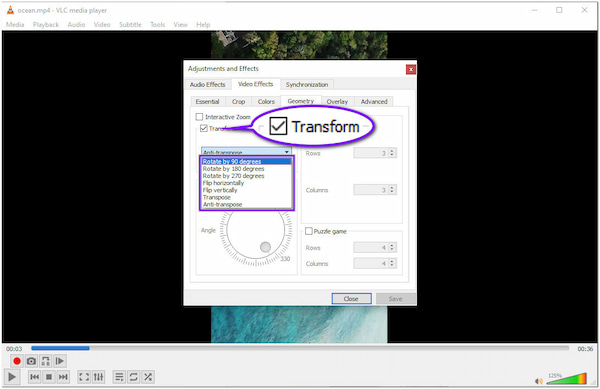
Task: Maximize the VLC window
Action: coord(559,10)
